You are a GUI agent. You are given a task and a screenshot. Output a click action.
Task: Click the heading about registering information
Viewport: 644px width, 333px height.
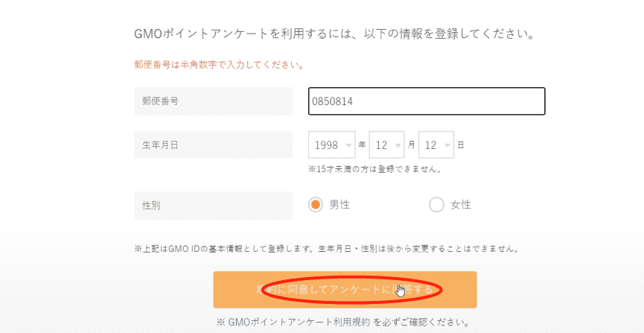pyautogui.click(x=335, y=35)
